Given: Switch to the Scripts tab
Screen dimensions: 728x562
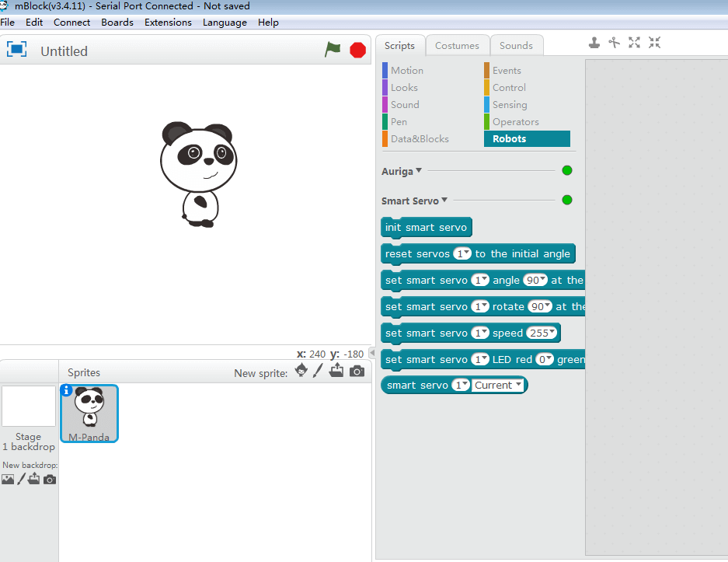Looking at the screenshot, I should [400, 46].
